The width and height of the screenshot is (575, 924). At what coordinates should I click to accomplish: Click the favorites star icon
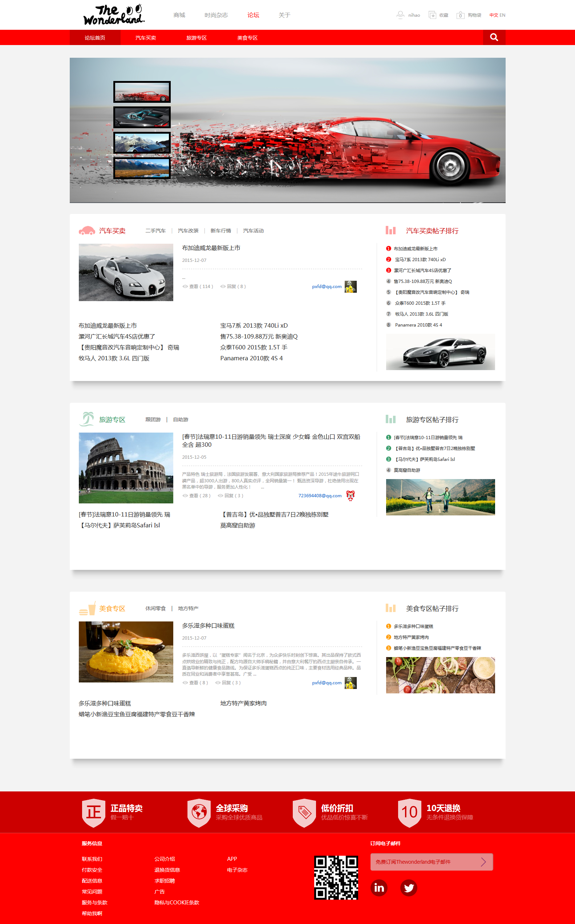tap(432, 15)
